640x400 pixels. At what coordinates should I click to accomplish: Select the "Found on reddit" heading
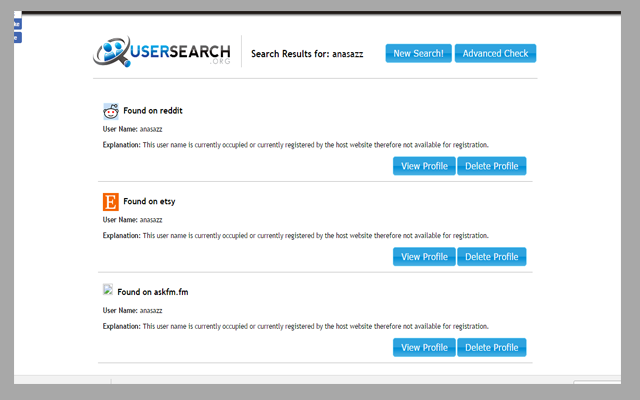(152, 111)
